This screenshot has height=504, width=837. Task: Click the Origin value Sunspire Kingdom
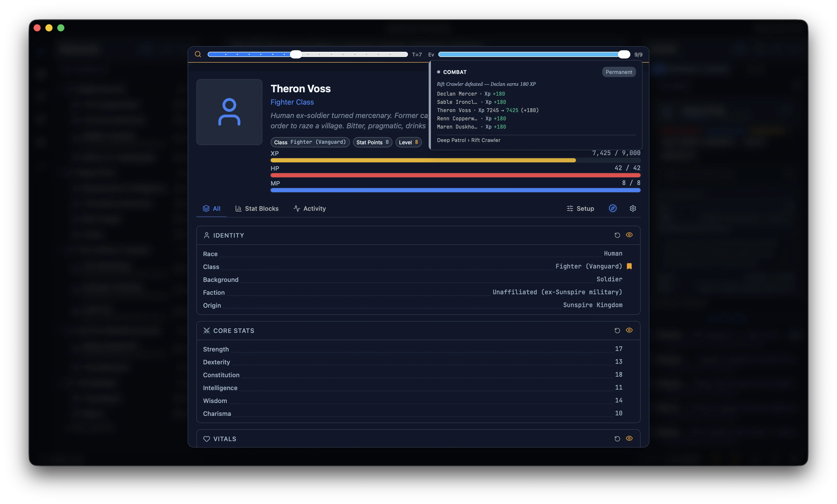click(x=592, y=305)
